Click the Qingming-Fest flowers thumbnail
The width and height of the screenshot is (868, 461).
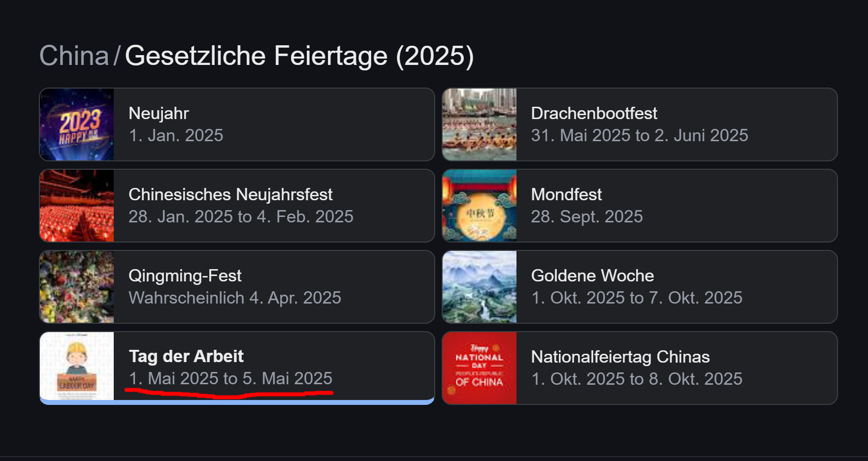[x=77, y=287]
